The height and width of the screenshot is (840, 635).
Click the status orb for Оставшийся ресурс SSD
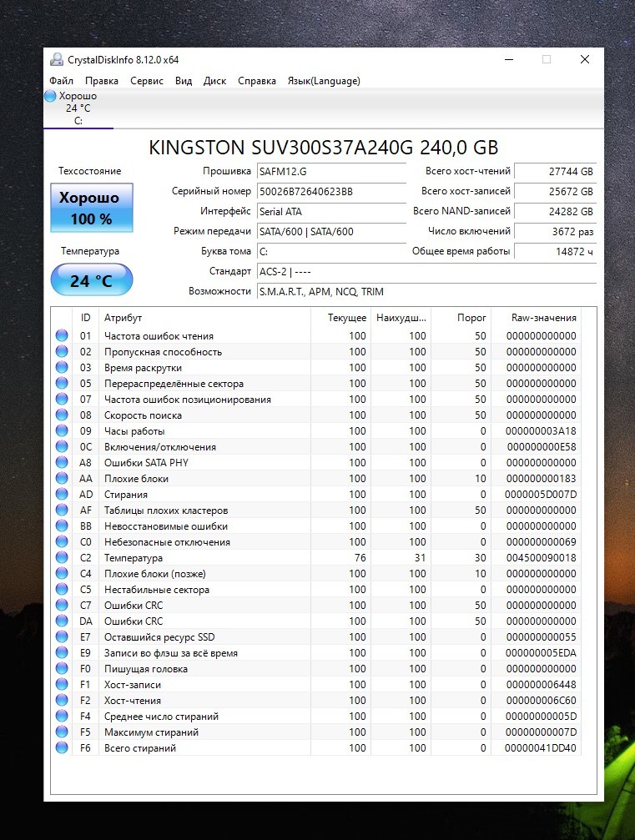coord(62,636)
